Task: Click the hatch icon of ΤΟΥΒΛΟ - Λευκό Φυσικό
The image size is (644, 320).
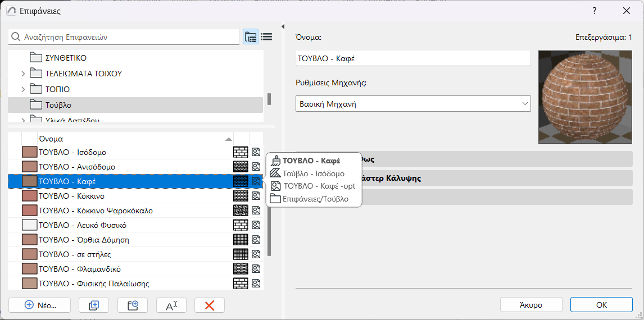Action: click(x=241, y=225)
